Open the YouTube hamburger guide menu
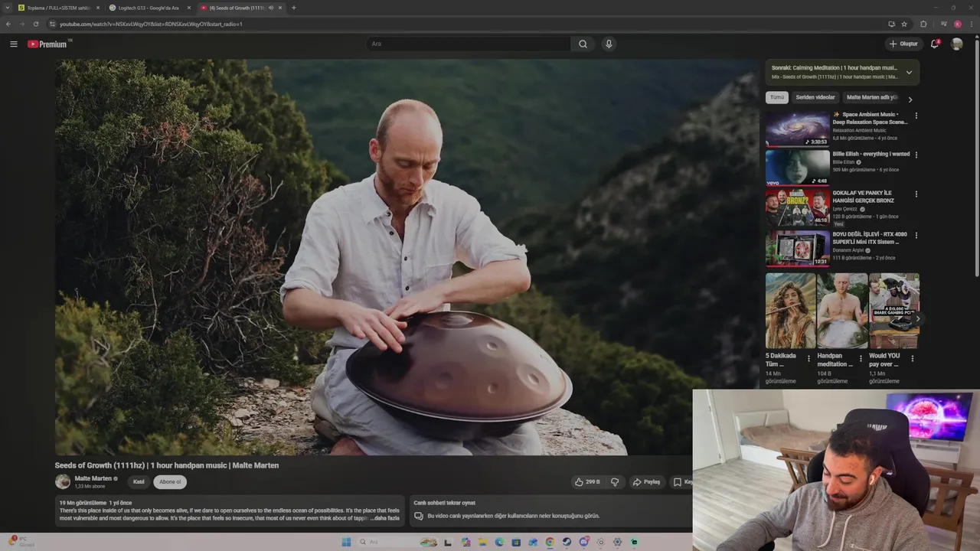This screenshot has height=551, width=980. 13,44
